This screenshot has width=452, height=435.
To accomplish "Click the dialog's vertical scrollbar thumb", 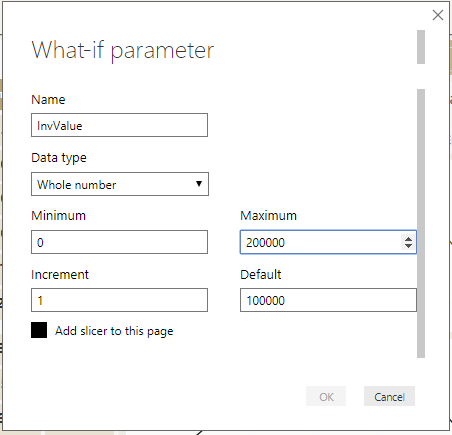I will [x=421, y=223].
